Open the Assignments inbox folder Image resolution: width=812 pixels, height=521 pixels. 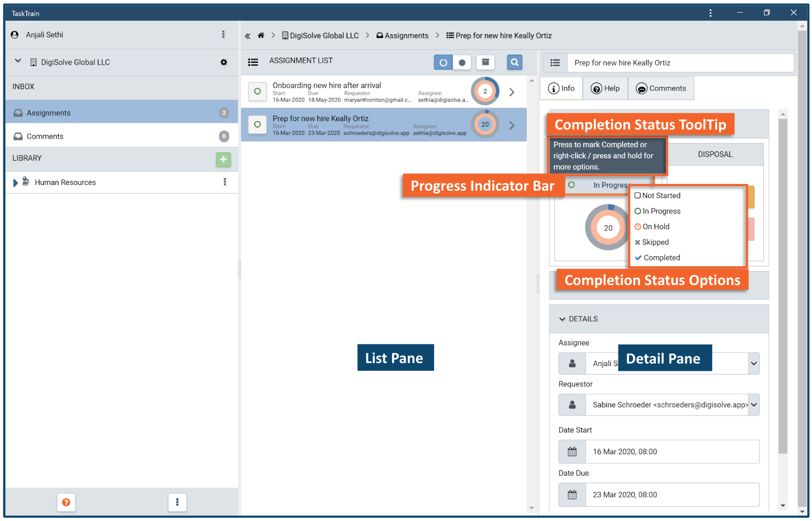coord(122,113)
